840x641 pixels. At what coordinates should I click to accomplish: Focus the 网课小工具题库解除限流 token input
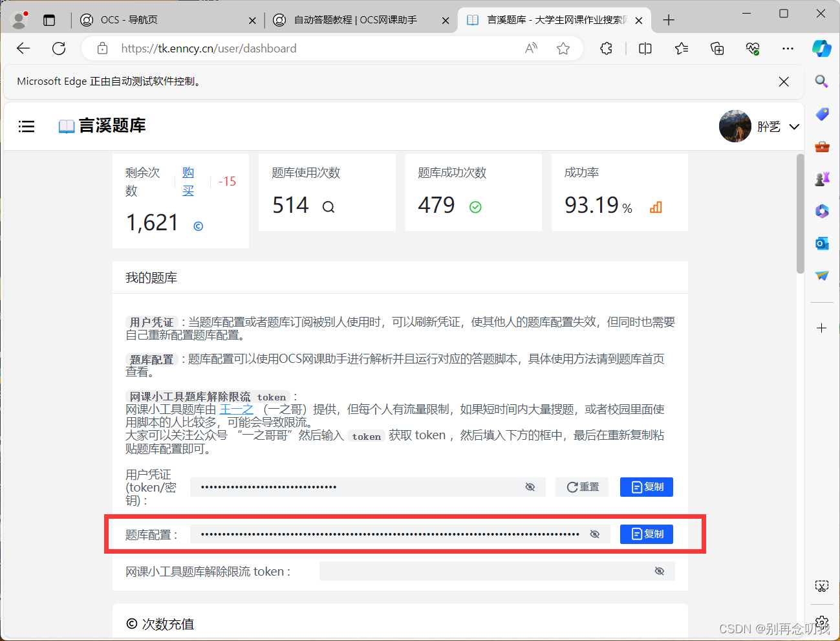pos(497,571)
